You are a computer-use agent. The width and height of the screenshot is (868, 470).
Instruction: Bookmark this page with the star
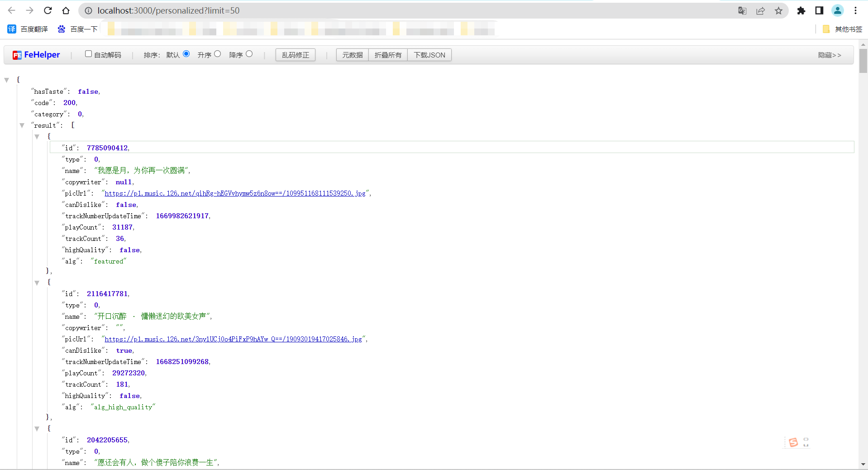coord(778,10)
